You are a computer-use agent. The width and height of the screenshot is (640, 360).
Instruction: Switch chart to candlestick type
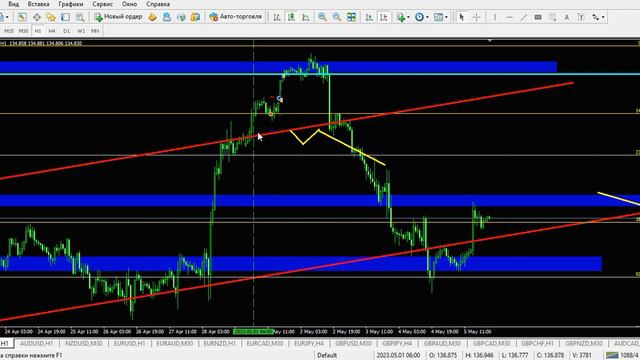pyautogui.click(x=291, y=17)
